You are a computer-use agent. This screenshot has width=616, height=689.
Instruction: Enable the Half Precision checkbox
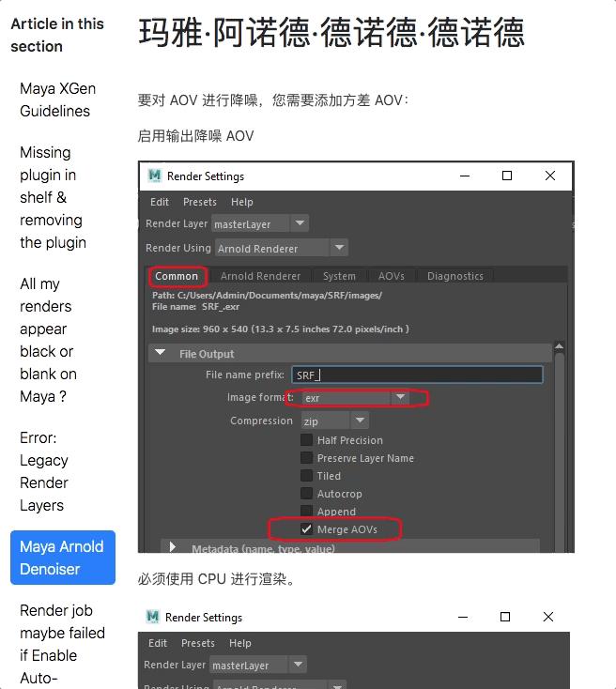[x=306, y=440]
